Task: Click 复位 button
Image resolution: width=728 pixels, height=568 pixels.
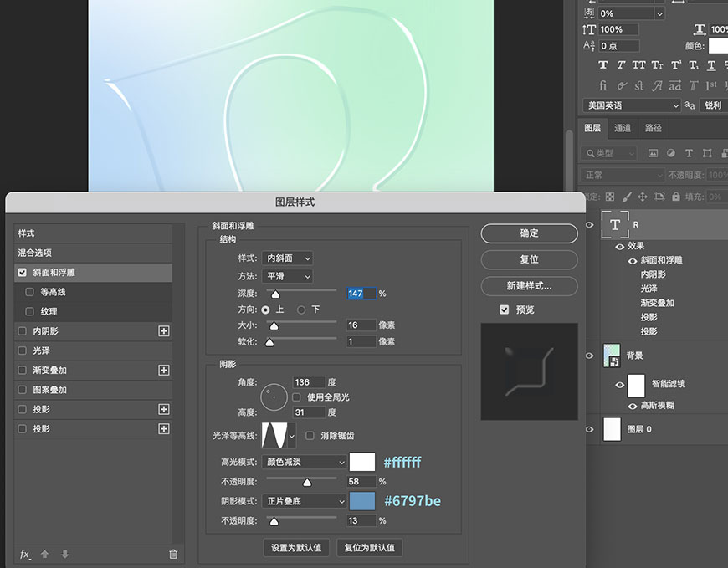Action: click(530, 259)
